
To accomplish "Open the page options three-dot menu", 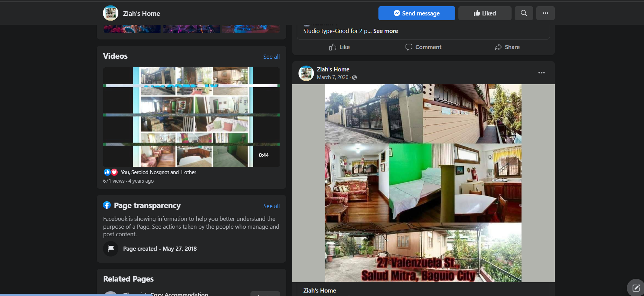I will (545, 13).
